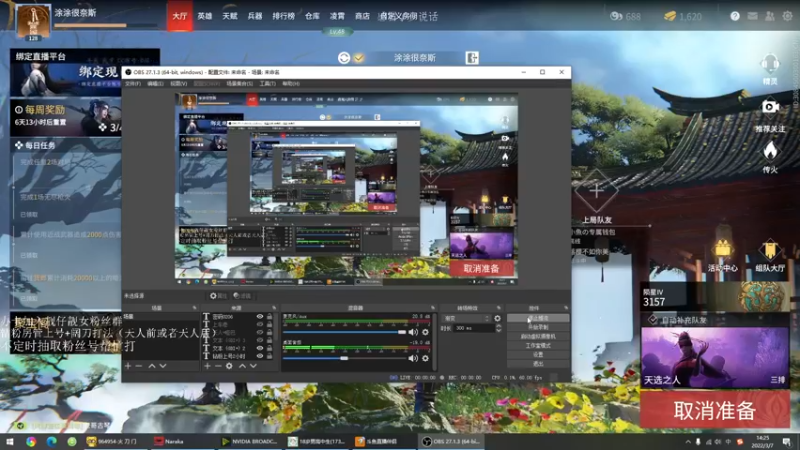This screenshot has width=800, height=450.
Task: Add a new source with the plus icon
Action: coord(207,366)
